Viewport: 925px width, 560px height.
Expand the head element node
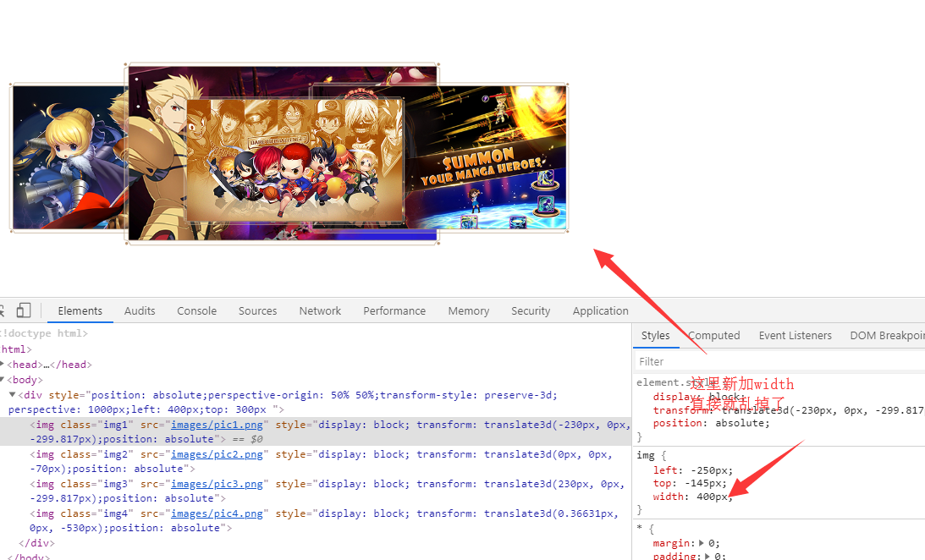click(3, 365)
